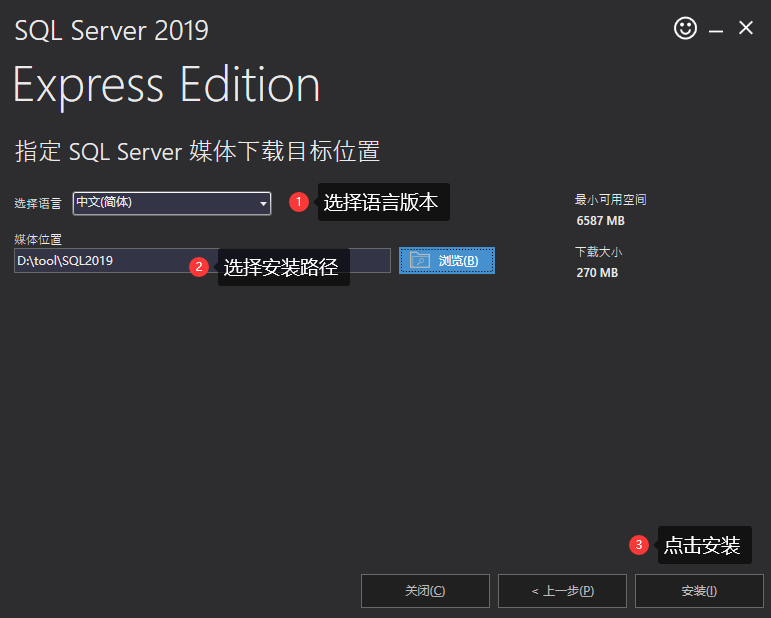Close the installer with the X icon
771x618 pixels.
pyautogui.click(x=746, y=28)
